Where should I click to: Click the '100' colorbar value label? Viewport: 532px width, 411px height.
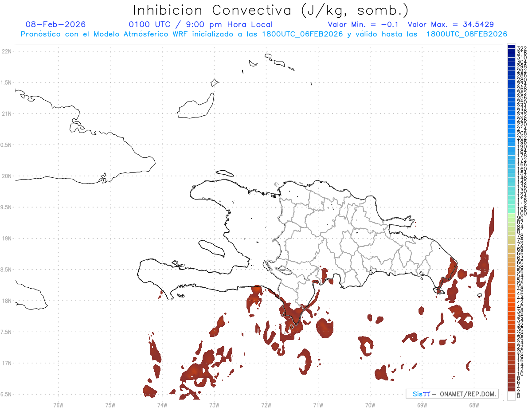(521, 214)
